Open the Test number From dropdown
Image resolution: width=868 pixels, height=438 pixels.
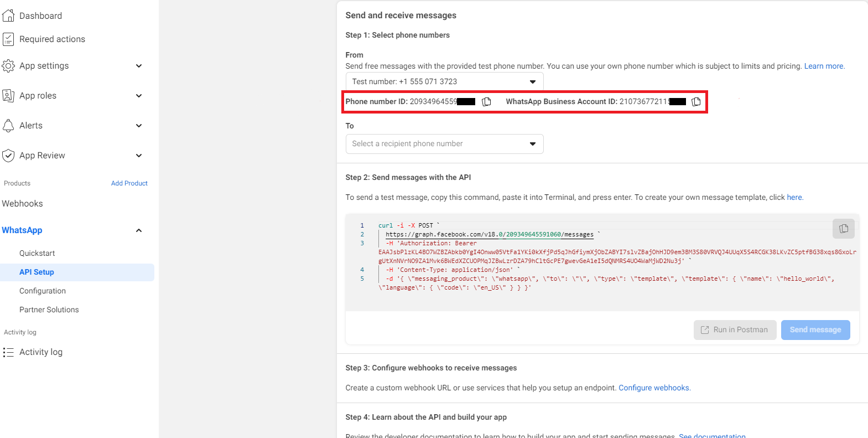click(444, 81)
